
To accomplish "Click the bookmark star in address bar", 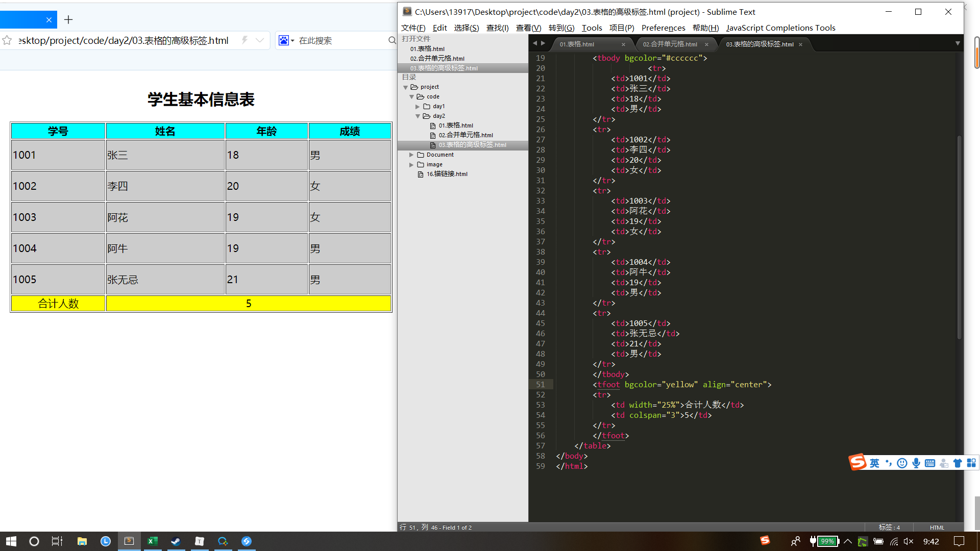I will click(7, 40).
